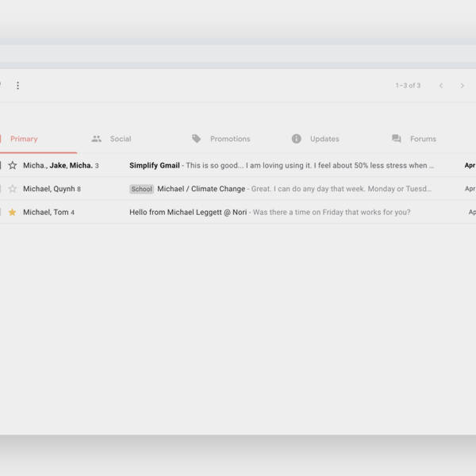Star the Michael, Quynh conversation
Viewport: 476px width, 476px height.
12,189
